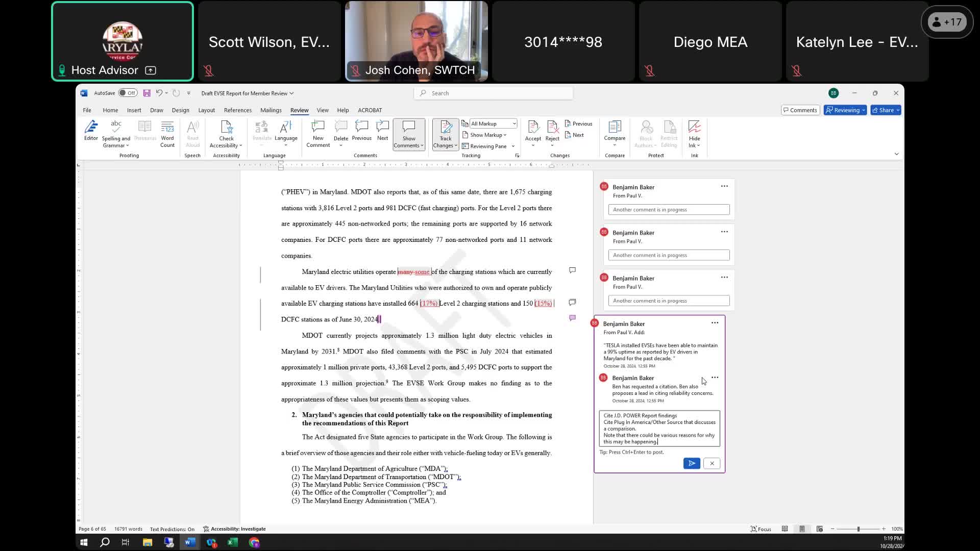
Task: Delete the selected comment
Action: 340,134
